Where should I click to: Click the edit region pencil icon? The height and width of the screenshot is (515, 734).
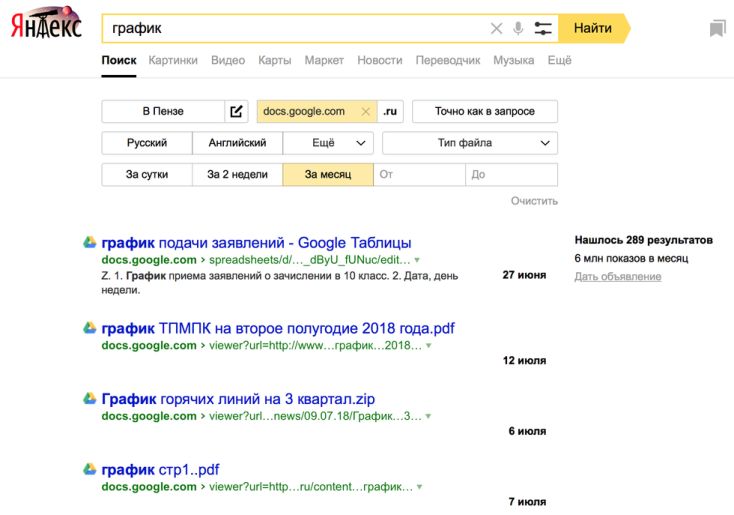click(x=237, y=111)
